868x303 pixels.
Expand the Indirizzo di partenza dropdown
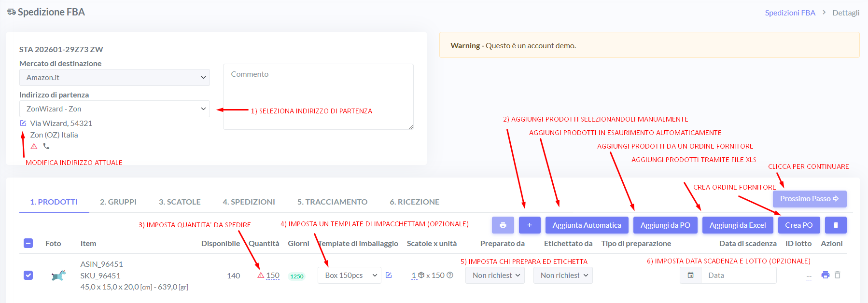coord(114,109)
